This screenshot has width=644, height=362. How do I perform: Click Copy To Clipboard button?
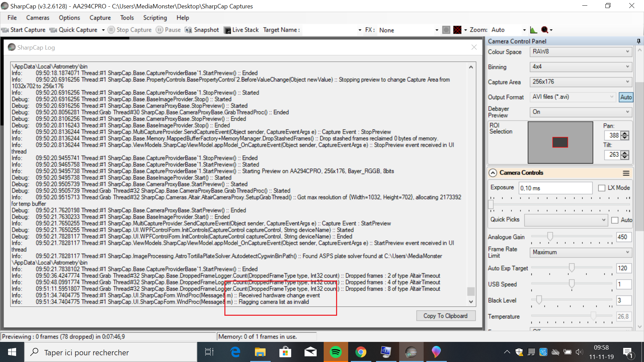coord(445,316)
